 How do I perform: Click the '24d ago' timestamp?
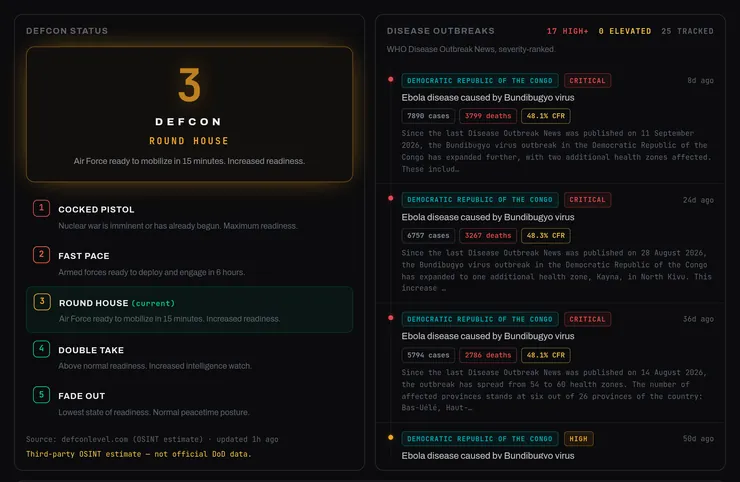point(698,200)
